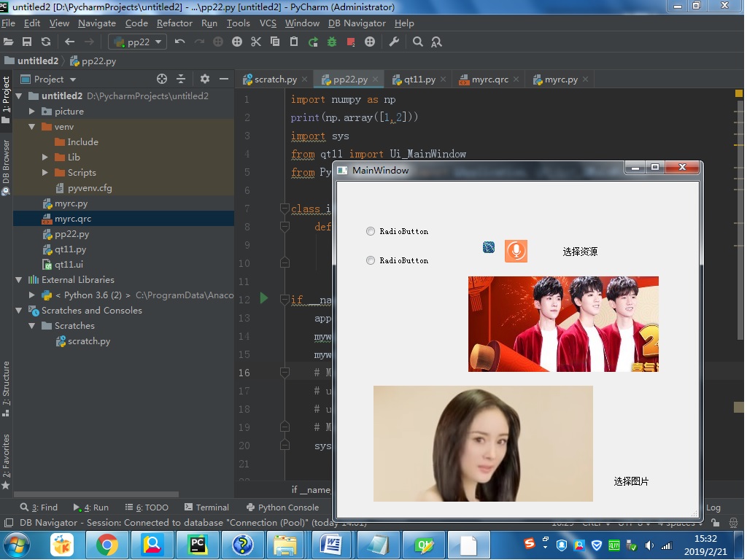747x560 pixels.
Task: Click the Open folder toolbar icon
Action: tap(8, 42)
